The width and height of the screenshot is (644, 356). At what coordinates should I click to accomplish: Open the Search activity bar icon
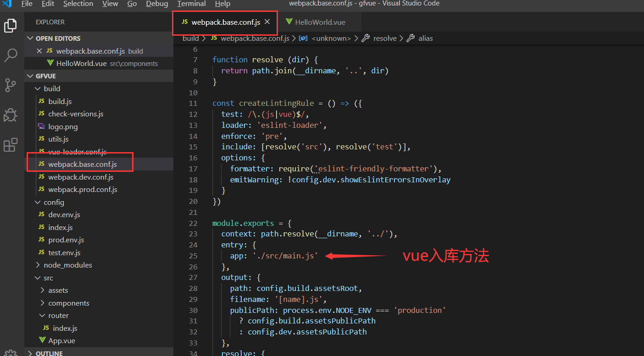[11, 55]
